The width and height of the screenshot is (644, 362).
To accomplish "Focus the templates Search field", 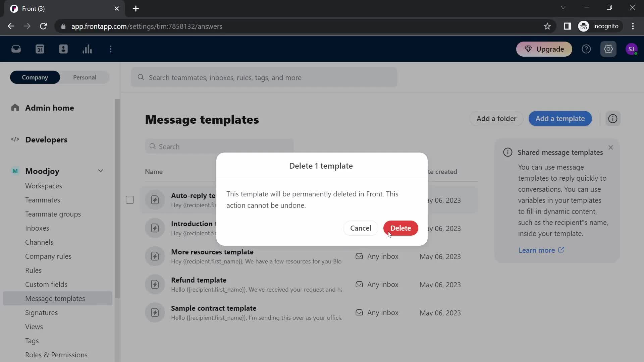I will coord(219,146).
